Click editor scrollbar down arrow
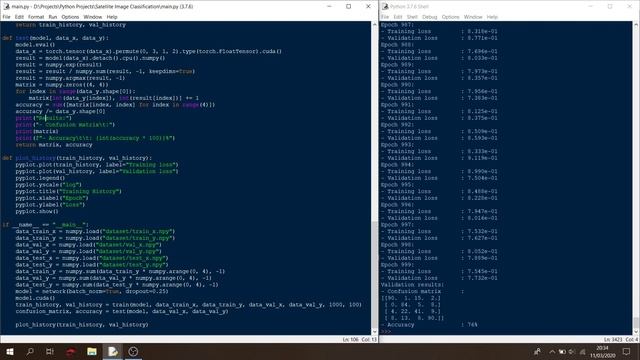The width and height of the screenshot is (640, 360). point(375,332)
